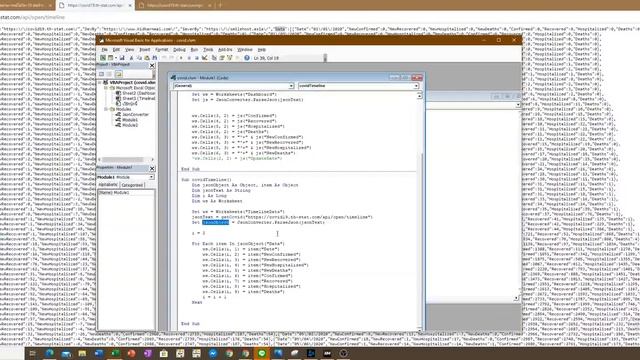The height and width of the screenshot is (360, 640).
Task: Click the Toggle Folders icon in Project panel
Action: point(118,74)
